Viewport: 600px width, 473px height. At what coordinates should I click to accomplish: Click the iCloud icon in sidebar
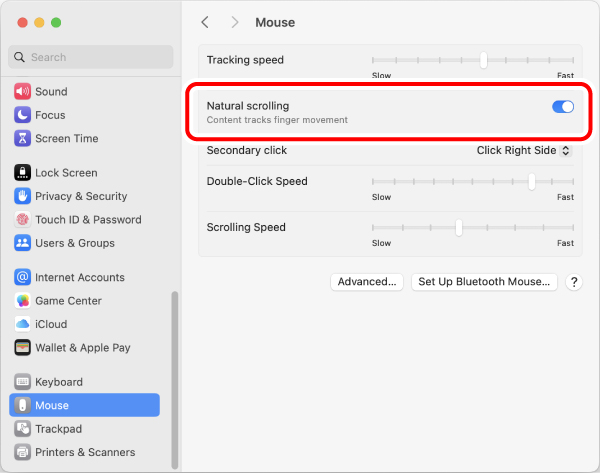click(23, 324)
